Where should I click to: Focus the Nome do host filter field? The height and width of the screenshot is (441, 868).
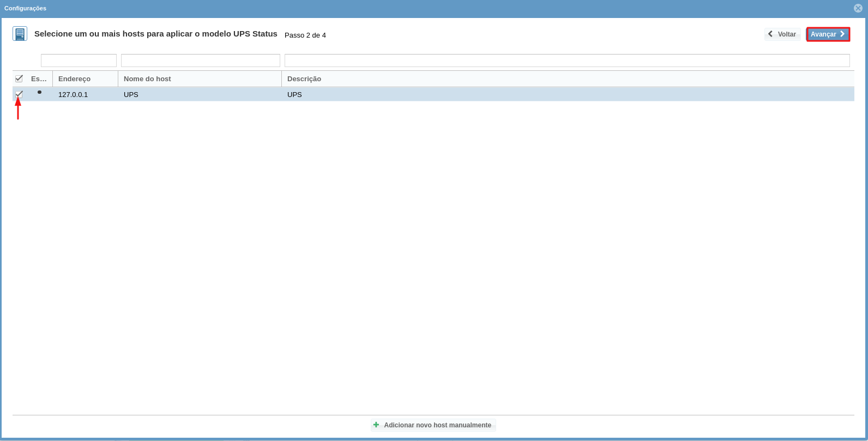pos(200,61)
